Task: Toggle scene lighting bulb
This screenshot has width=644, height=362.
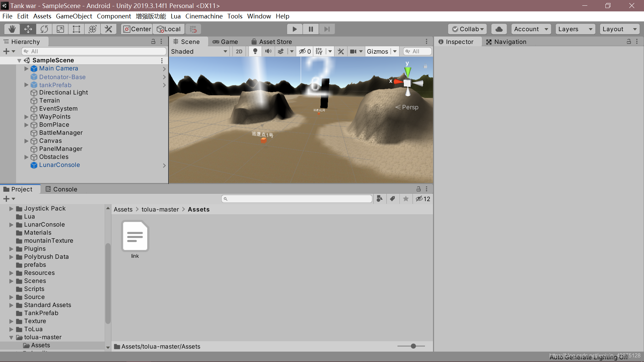Action: point(255,51)
